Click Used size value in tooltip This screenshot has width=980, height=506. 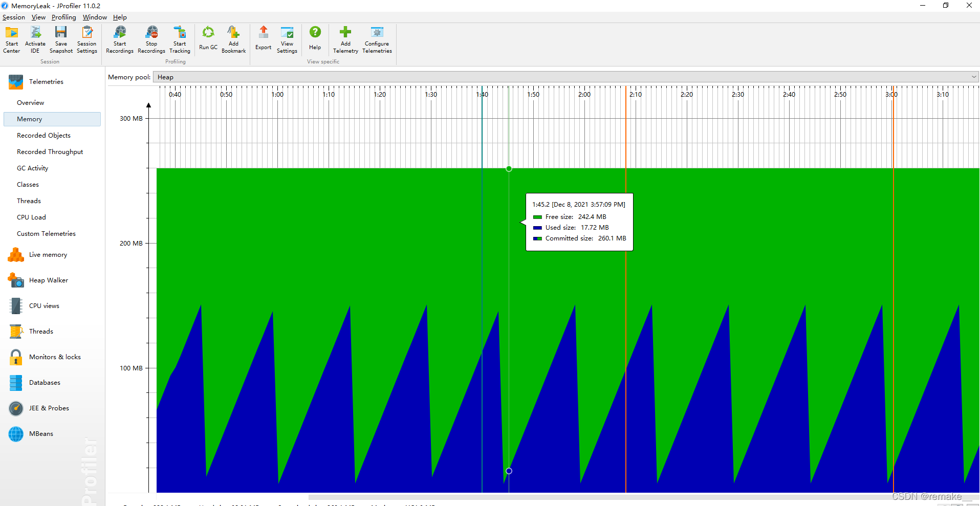coord(595,228)
